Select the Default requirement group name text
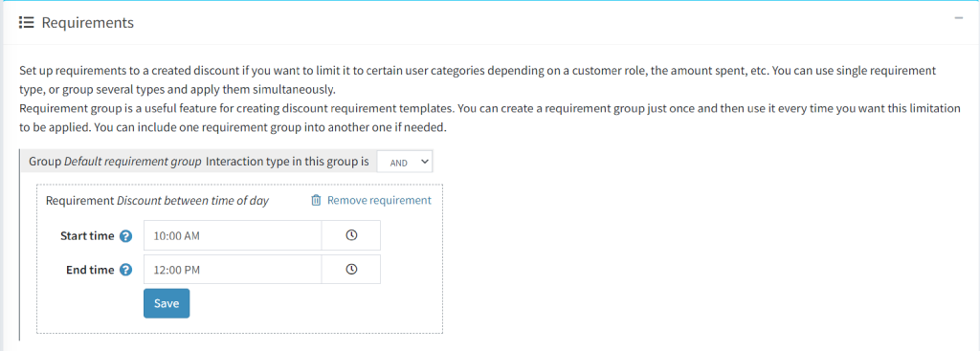 click(132, 161)
